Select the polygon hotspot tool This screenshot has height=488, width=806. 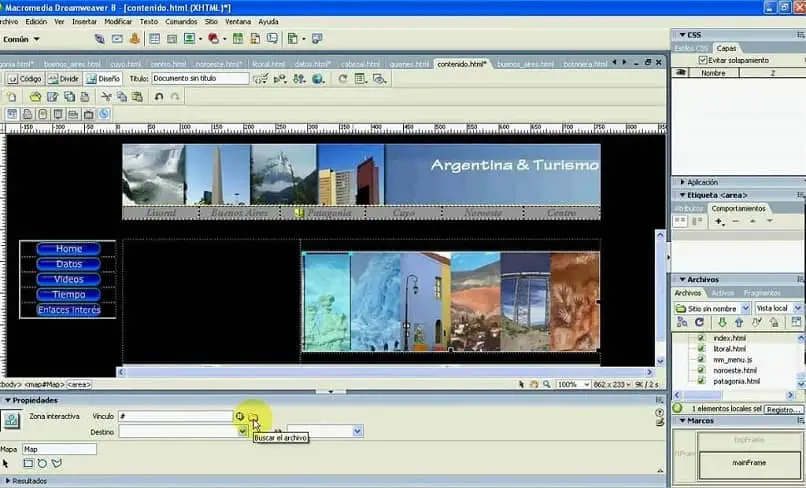tap(56, 464)
